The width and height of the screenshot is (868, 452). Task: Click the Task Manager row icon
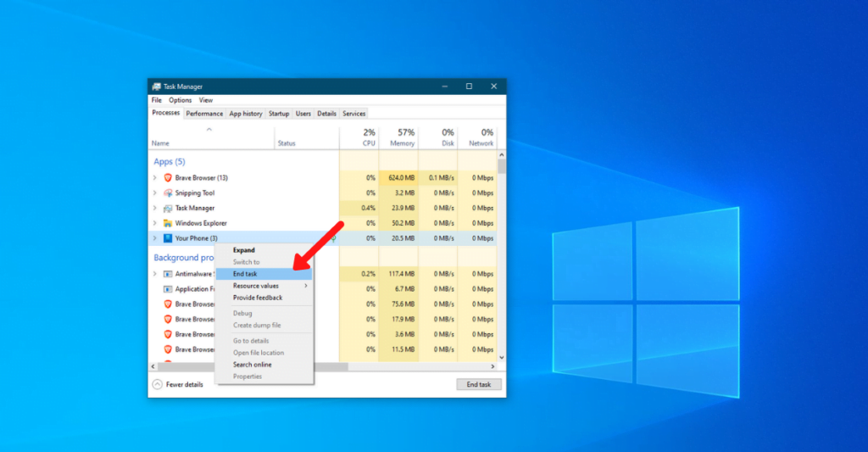pyautogui.click(x=168, y=209)
